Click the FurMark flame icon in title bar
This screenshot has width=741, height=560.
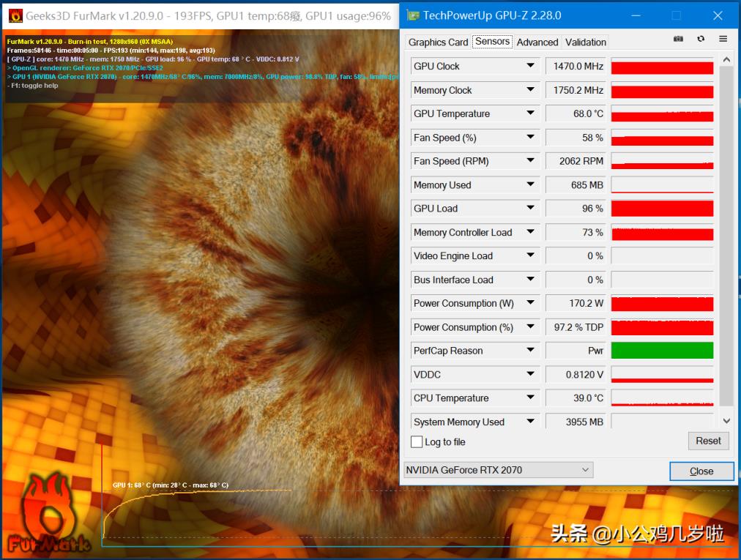[15, 15]
